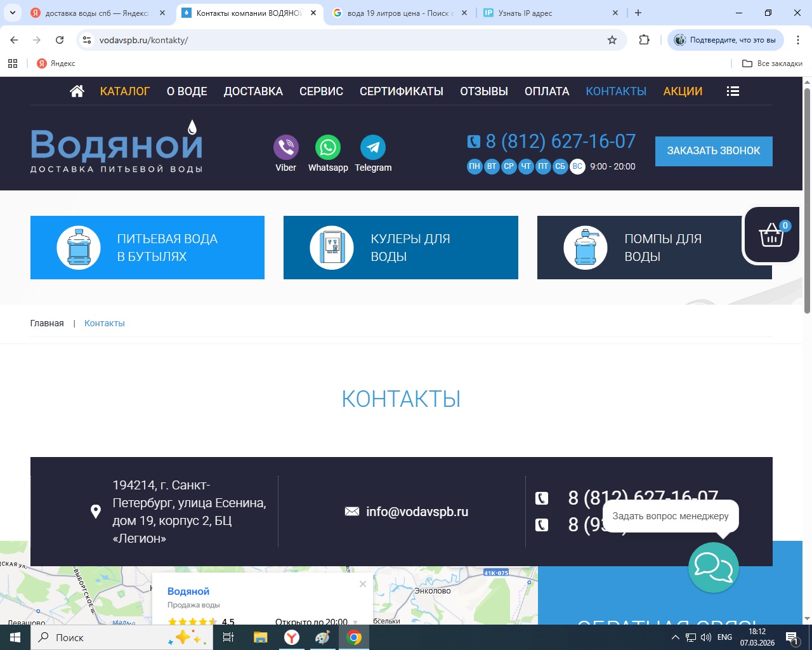Open the Windows notification center
Viewport: 812px width, 650px height.
click(792, 637)
